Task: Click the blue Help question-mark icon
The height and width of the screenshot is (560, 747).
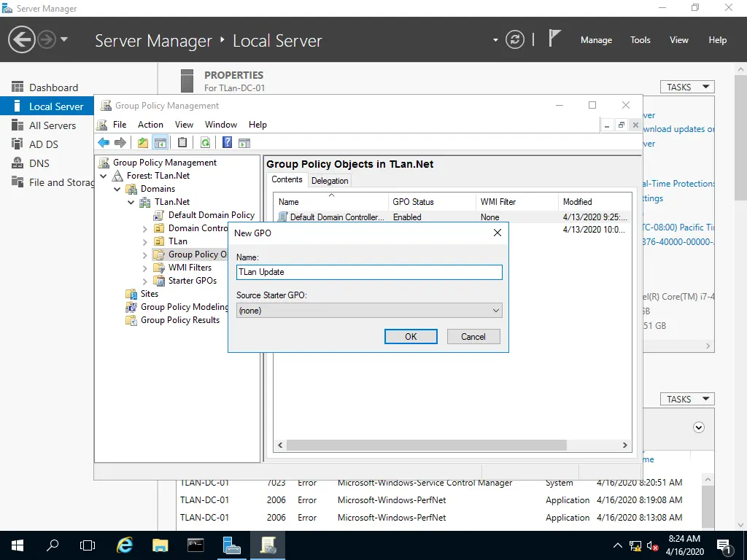Action: click(x=228, y=142)
